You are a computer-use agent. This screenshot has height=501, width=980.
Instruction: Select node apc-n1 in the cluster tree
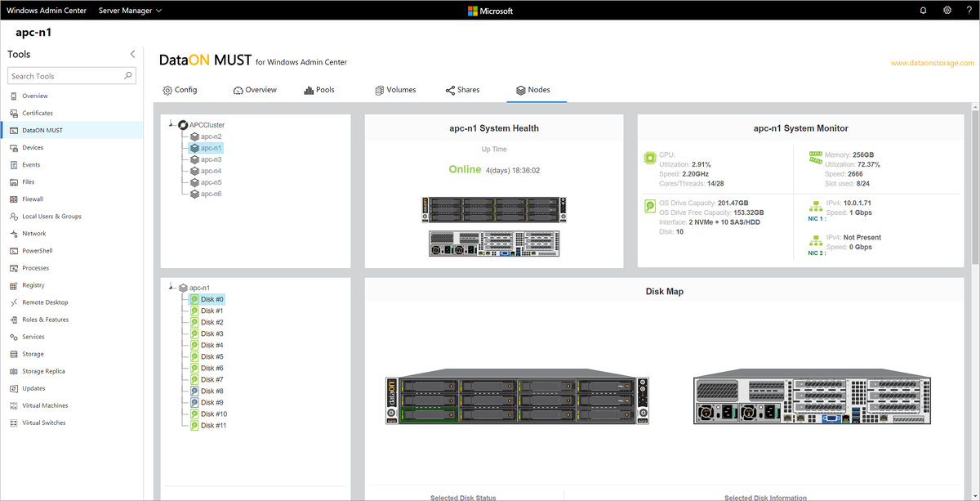[205, 148]
